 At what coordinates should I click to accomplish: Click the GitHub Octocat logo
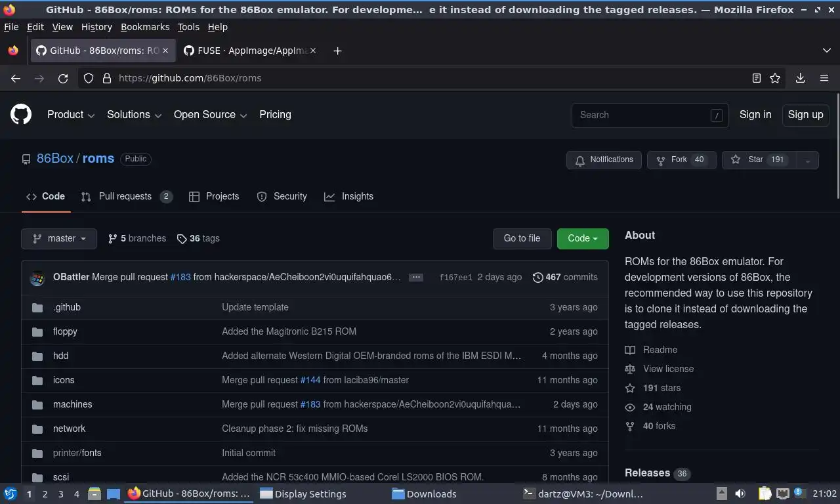[21, 114]
